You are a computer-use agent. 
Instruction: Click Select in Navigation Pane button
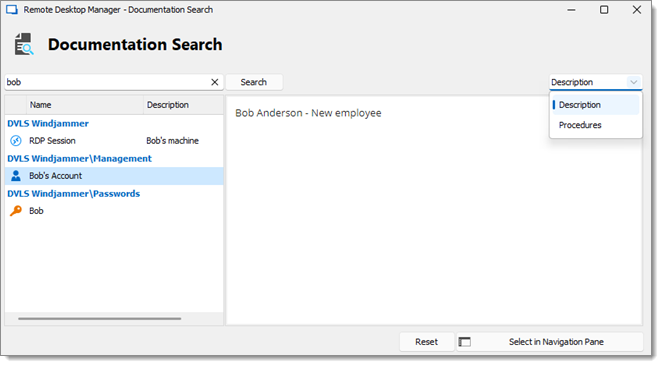[550, 342]
